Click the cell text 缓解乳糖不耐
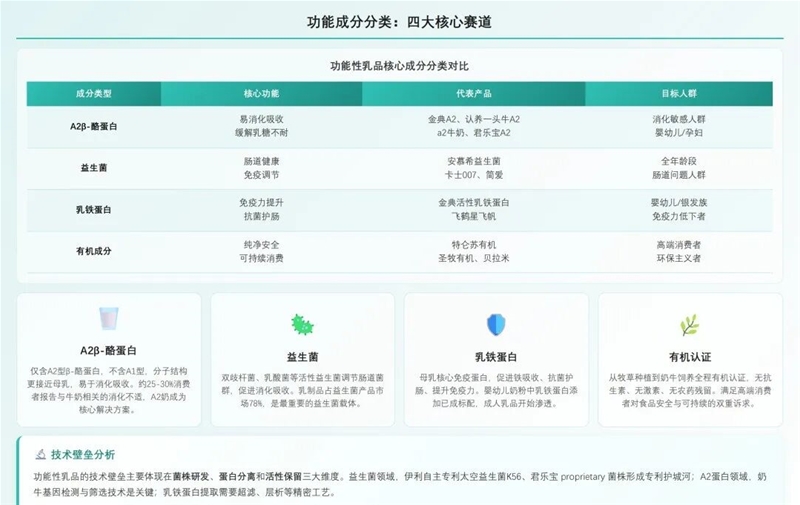The height and width of the screenshot is (505, 800). point(261,133)
